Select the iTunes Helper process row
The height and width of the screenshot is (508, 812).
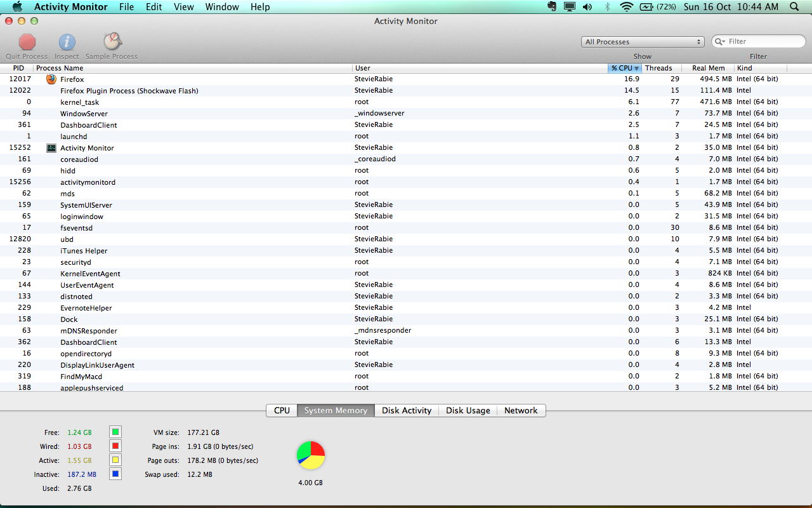point(406,251)
